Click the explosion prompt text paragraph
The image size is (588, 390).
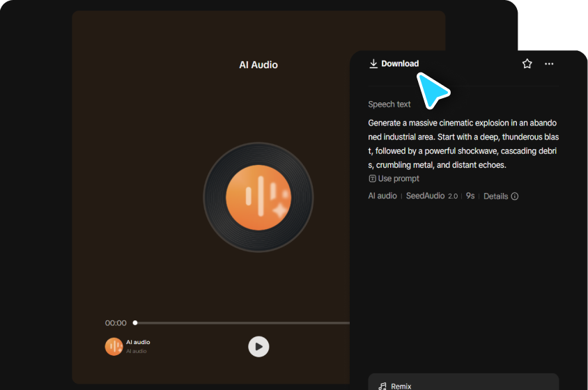tap(463, 144)
